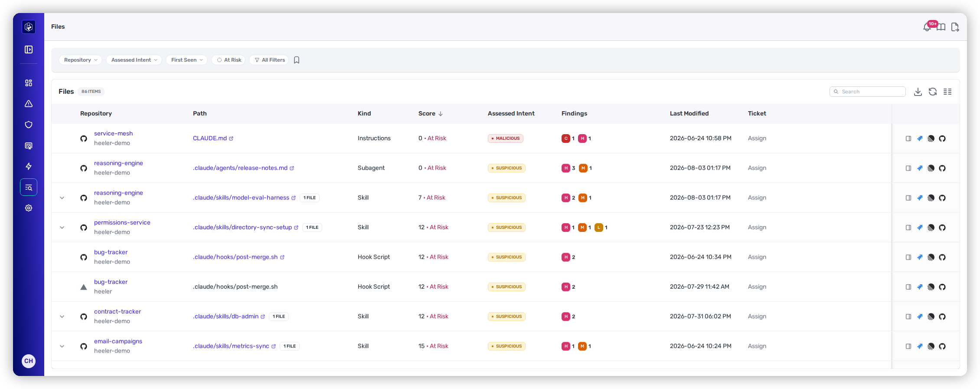
Task: Expand the email-campaigns row chevron
Action: click(62, 346)
